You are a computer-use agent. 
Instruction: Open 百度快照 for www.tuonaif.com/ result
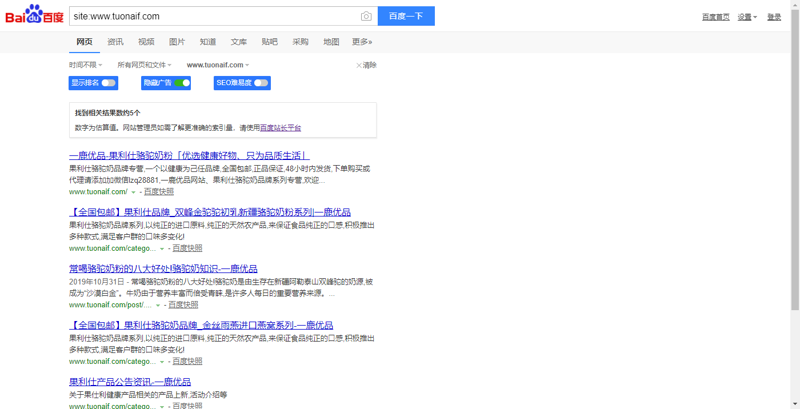[x=159, y=192]
